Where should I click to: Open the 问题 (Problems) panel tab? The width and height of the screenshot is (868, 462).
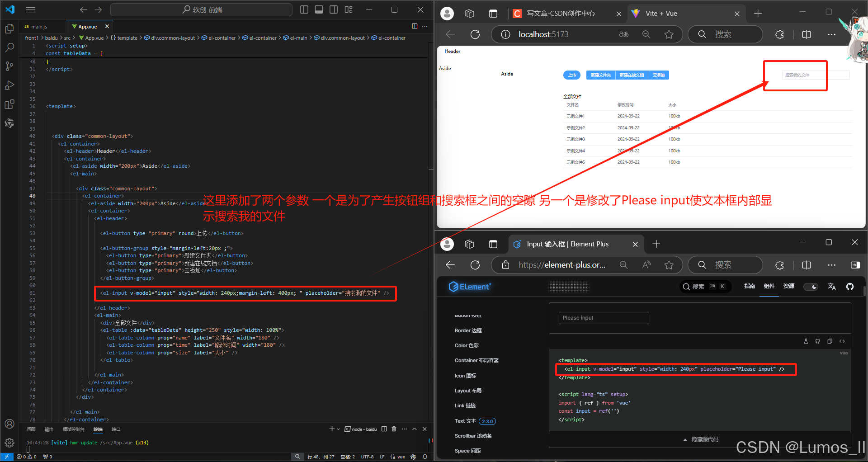(x=31, y=429)
